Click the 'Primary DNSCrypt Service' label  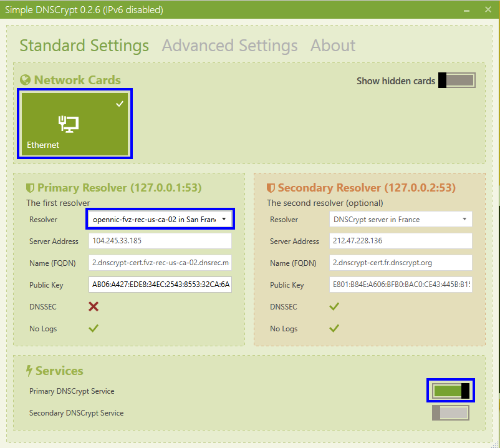pyautogui.click(x=72, y=391)
